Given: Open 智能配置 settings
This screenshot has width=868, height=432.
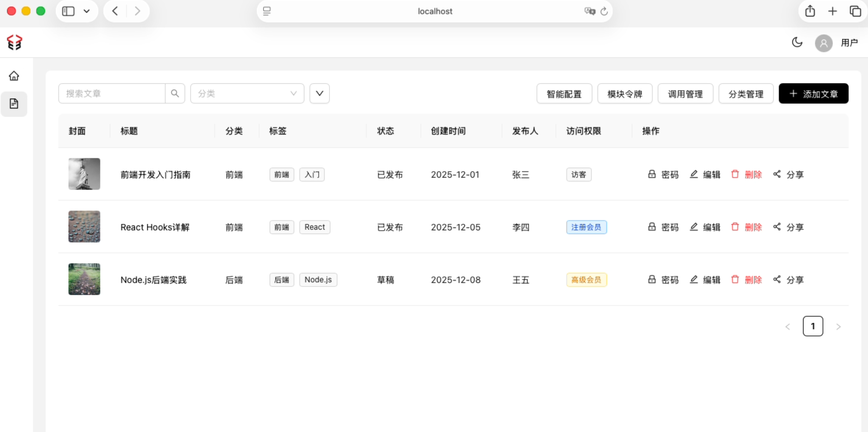Looking at the screenshot, I should coord(564,93).
